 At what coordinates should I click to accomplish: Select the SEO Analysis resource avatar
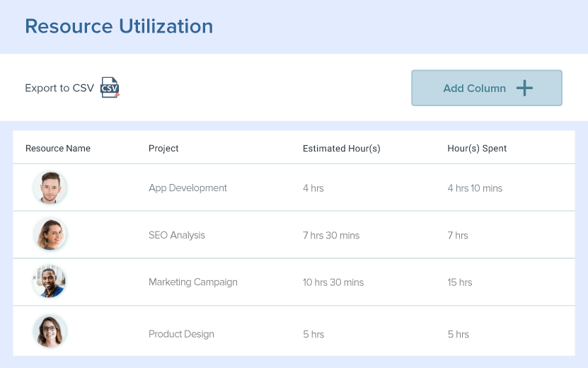50,235
